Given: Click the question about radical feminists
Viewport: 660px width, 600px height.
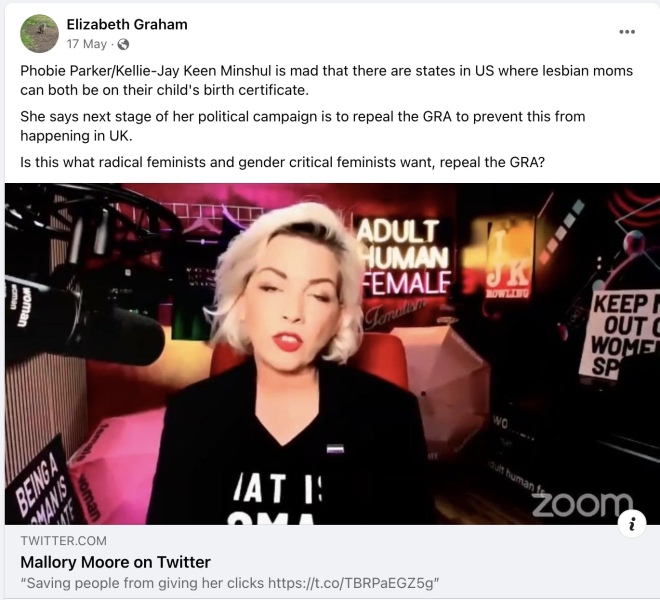Looking at the screenshot, I should tap(282, 162).
